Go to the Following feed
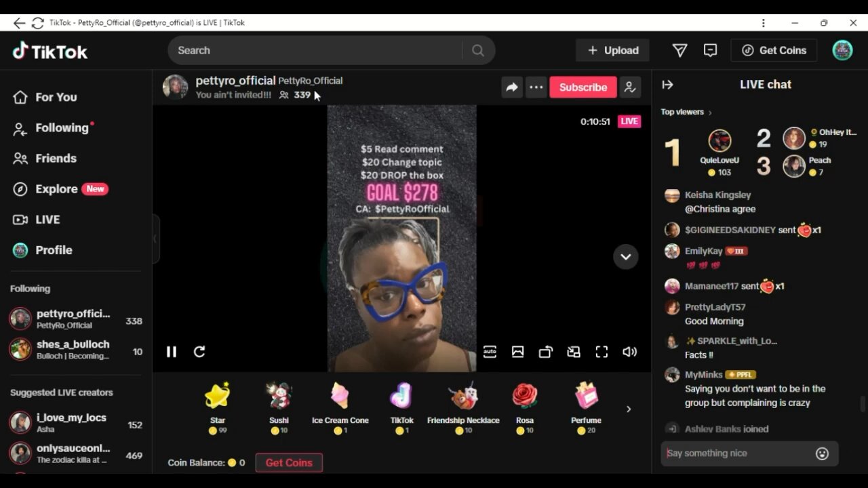The image size is (868, 488). click(x=53, y=128)
